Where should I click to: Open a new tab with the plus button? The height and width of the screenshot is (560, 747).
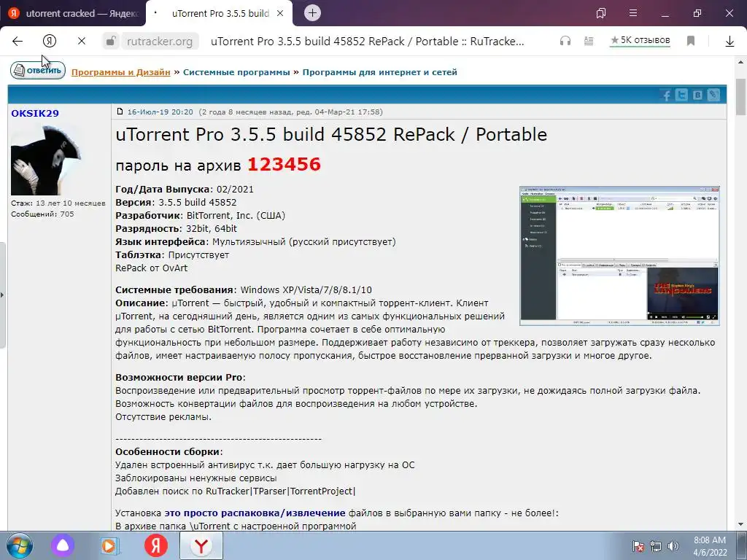[312, 13]
